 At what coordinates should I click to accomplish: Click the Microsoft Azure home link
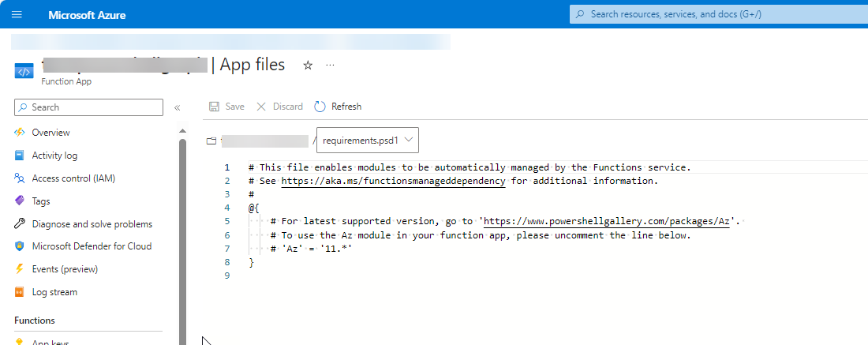tap(87, 15)
